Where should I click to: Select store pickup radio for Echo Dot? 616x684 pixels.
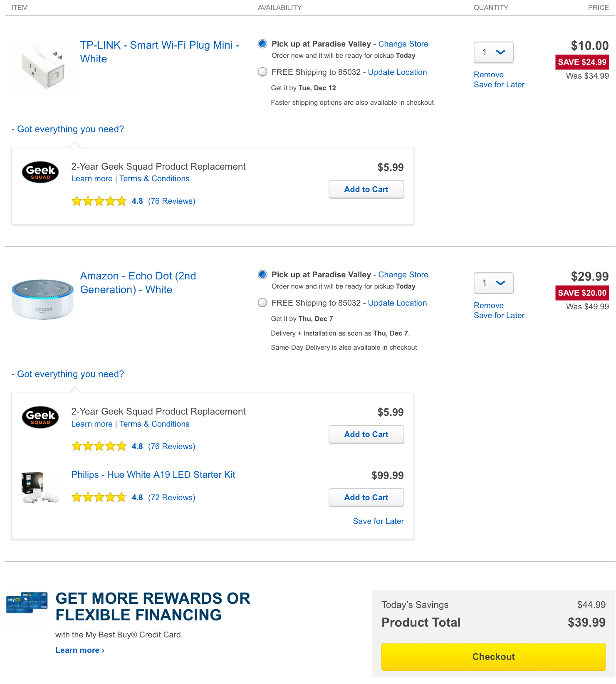tap(262, 274)
